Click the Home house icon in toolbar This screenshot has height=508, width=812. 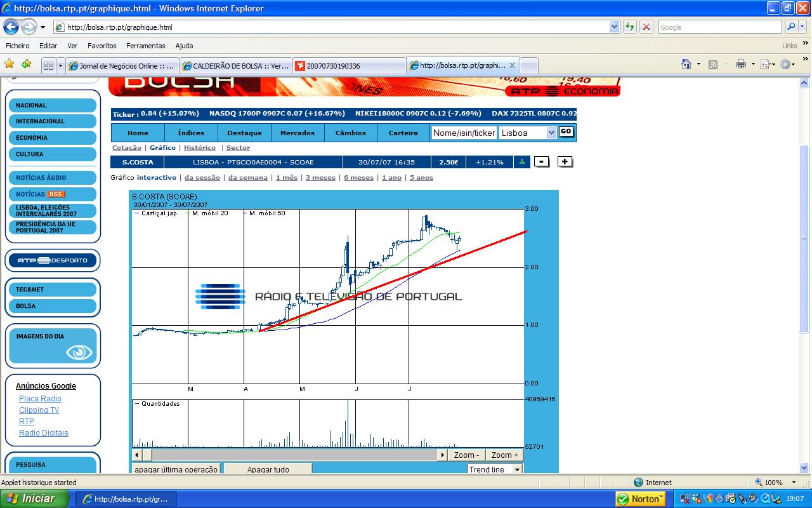686,64
